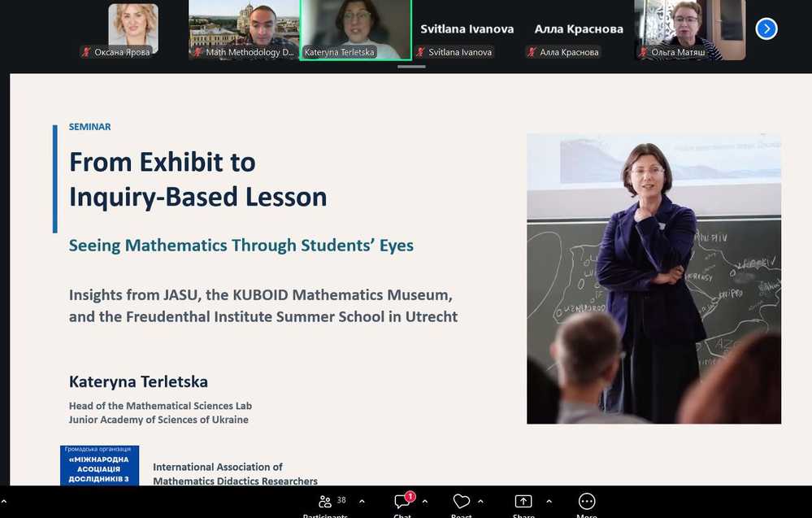Click the blue association logo on slide
The height and width of the screenshot is (518, 812).
coord(99,465)
